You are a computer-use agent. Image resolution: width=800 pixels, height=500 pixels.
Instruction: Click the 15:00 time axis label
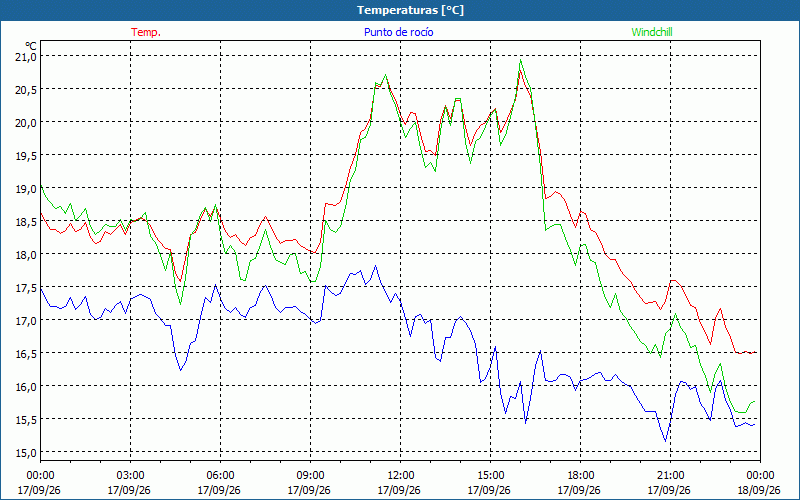click(x=490, y=476)
